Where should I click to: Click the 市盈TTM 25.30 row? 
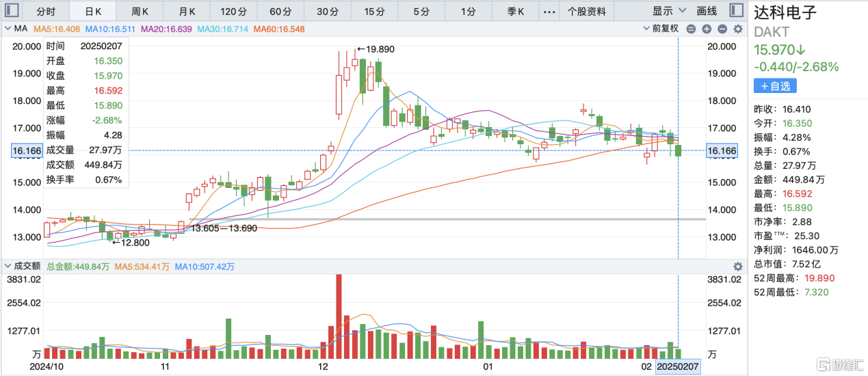click(x=785, y=236)
